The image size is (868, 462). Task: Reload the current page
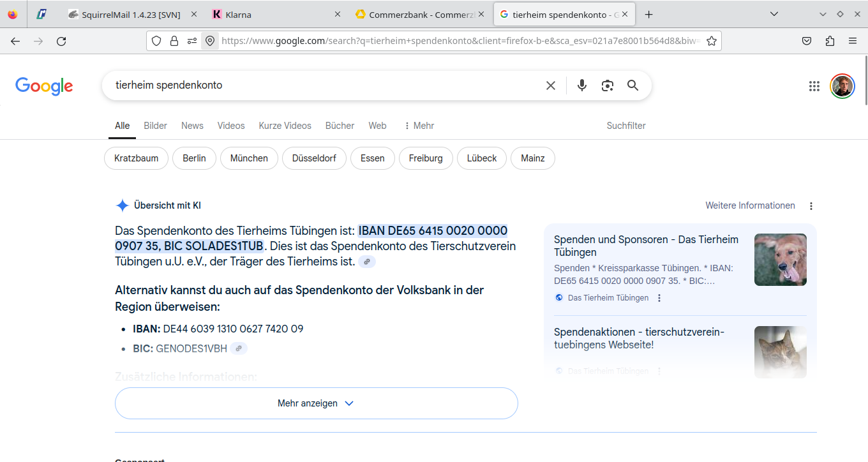(x=61, y=40)
